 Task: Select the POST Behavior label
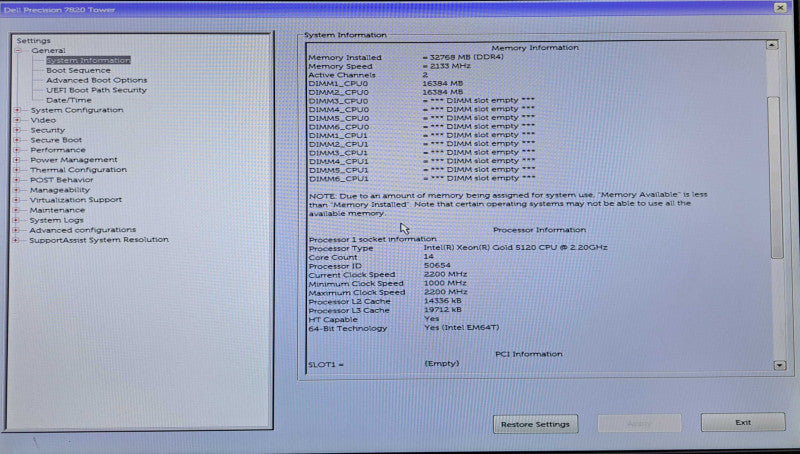coord(61,180)
